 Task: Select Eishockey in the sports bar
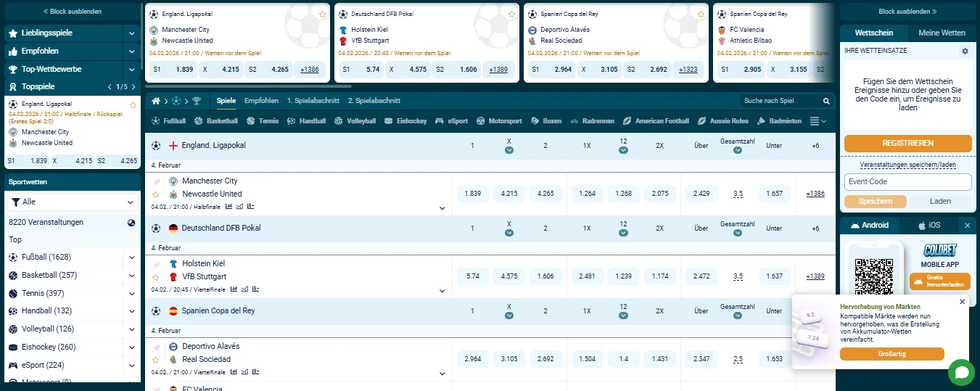(405, 121)
